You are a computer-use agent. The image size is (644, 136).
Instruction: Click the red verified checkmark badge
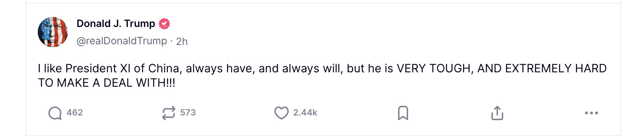pyautogui.click(x=164, y=24)
